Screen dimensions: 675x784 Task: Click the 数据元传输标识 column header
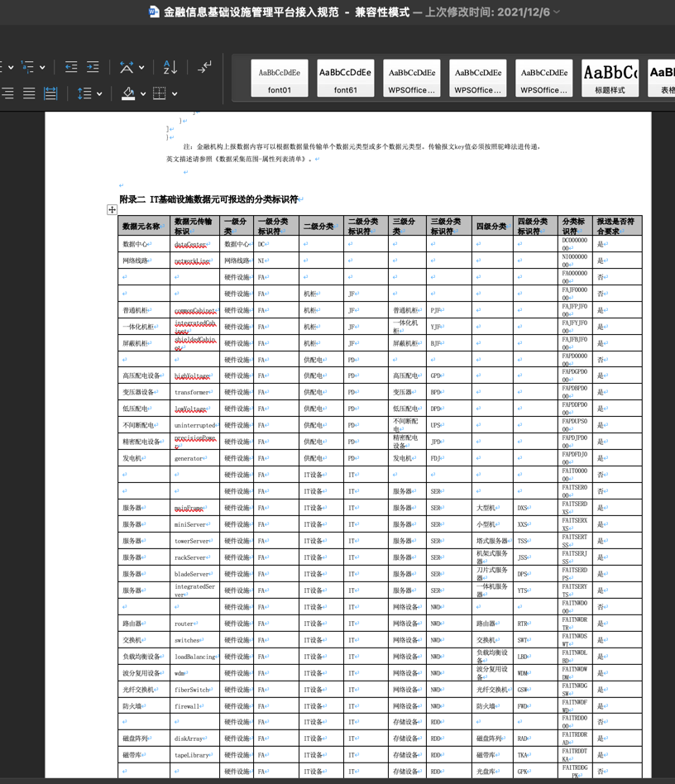click(195, 226)
